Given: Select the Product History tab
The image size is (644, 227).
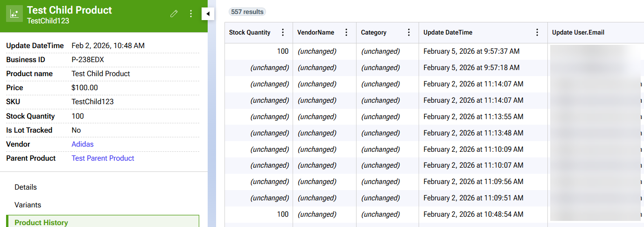Looking at the screenshot, I should click(x=41, y=222).
